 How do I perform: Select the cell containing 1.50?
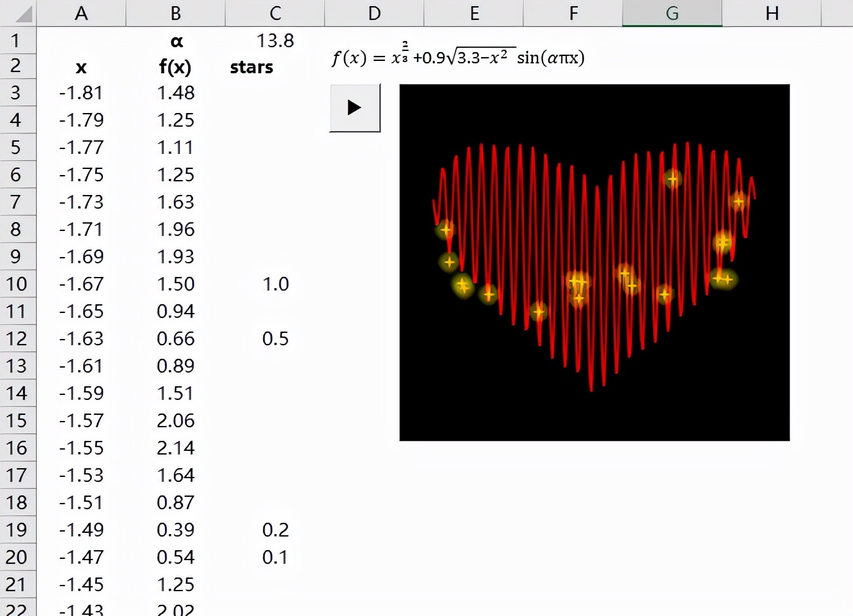point(176,284)
